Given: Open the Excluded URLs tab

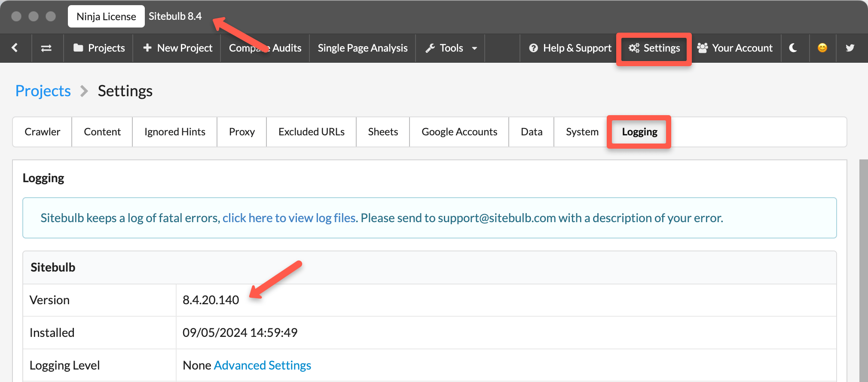Looking at the screenshot, I should pyautogui.click(x=312, y=132).
